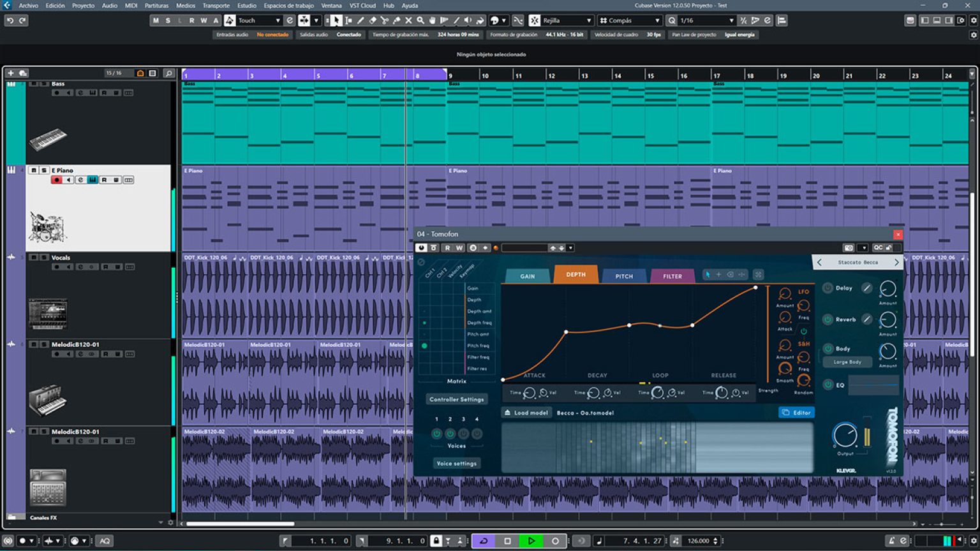Select the Hand scrub tool
Screen dimensions: 980x551
(x=433, y=20)
